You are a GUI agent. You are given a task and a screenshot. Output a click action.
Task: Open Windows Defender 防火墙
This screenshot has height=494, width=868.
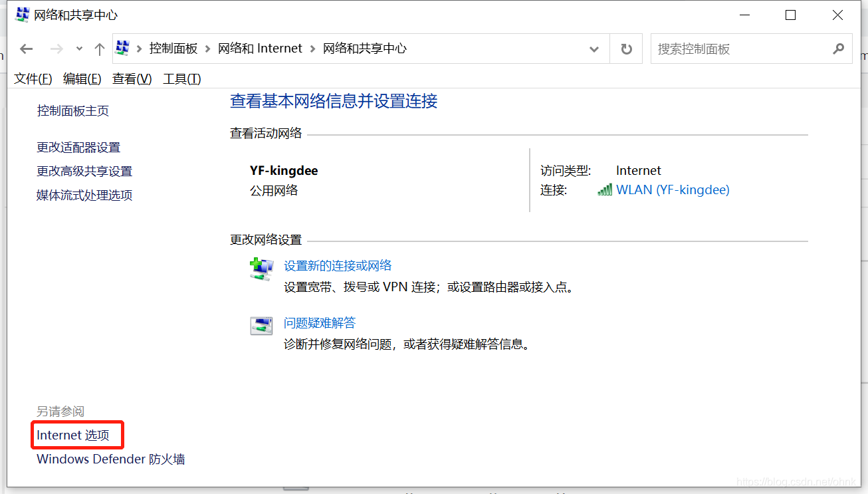pos(111,459)
